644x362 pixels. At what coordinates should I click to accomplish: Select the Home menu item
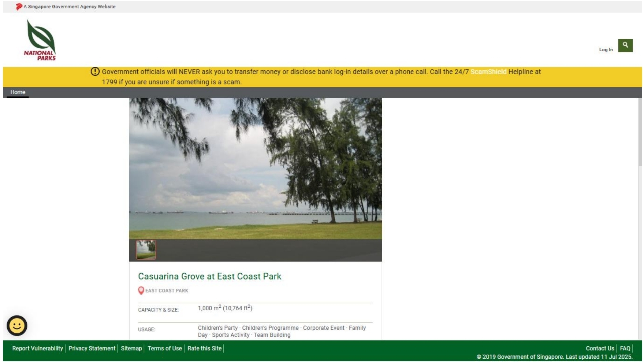[18, 92]
